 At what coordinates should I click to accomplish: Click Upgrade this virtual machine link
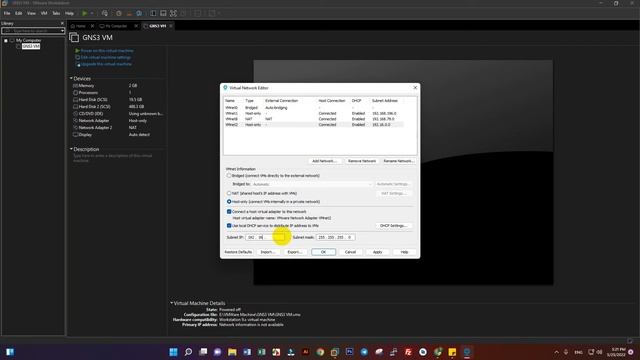click(106, 64)
